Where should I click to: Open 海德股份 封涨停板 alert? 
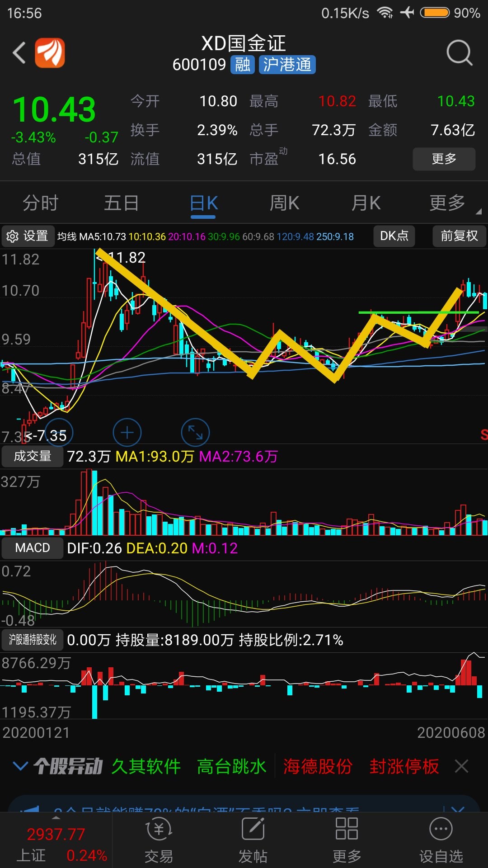click(x=361, y=766)
